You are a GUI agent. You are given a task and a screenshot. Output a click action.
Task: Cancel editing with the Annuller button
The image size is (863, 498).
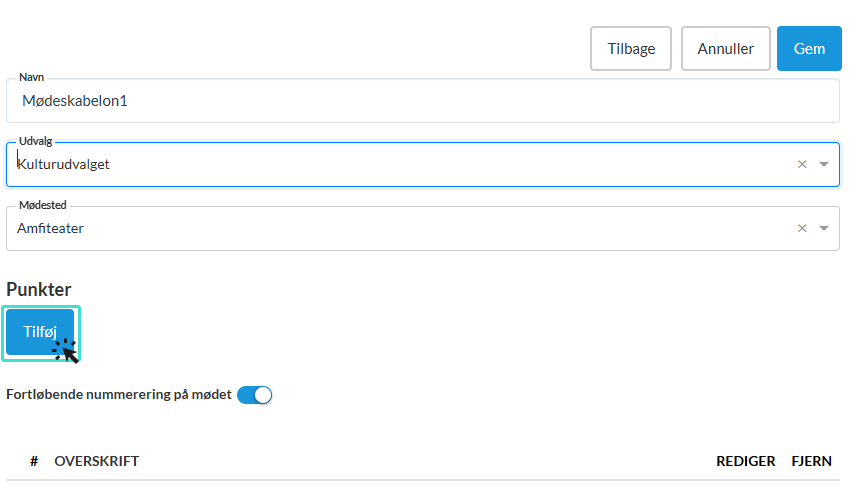[725, 48]
